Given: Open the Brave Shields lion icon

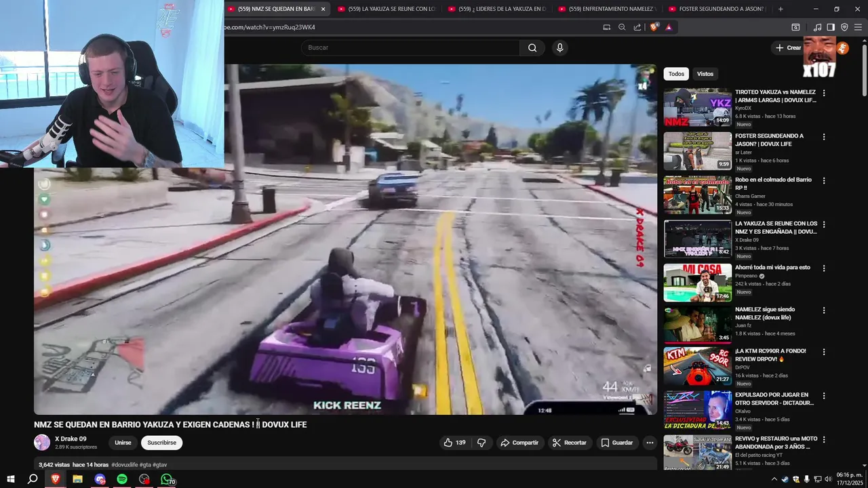Looking at the screenshot, I should (x=654, y=27).
